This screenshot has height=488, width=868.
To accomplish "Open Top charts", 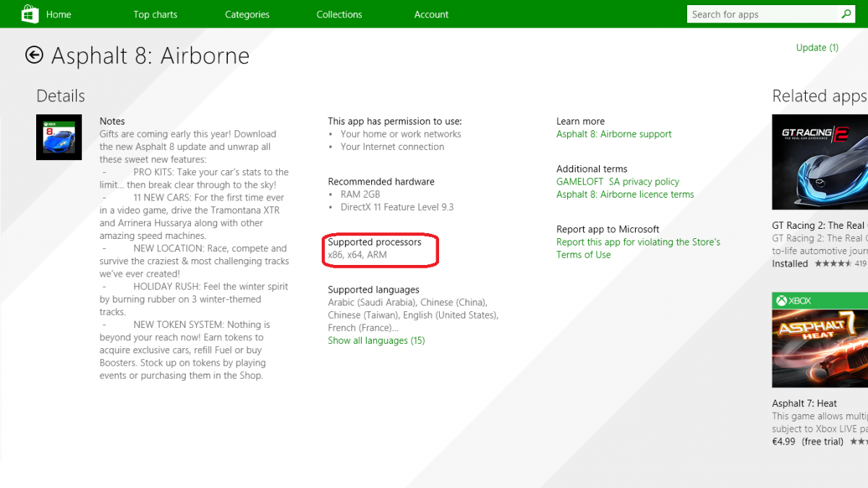I will pyautogui.click(x=155, y=14).
